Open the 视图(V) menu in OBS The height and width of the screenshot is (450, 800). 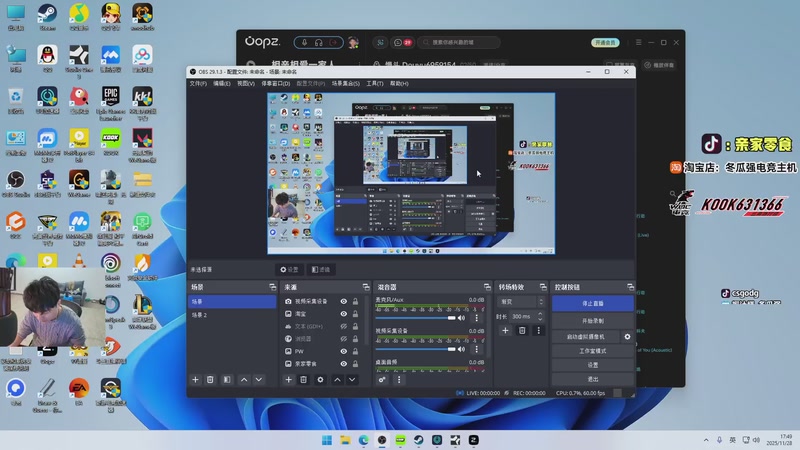[245, 84]
